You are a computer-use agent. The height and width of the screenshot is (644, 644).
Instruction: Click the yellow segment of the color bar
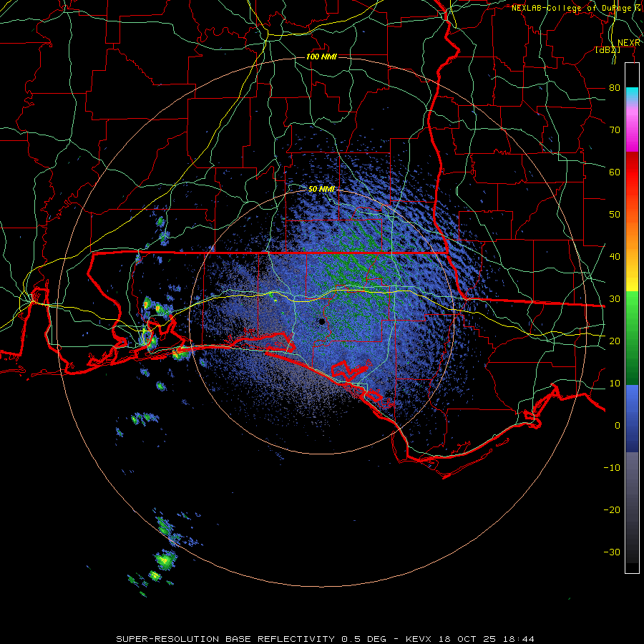(x=632, y=278)
